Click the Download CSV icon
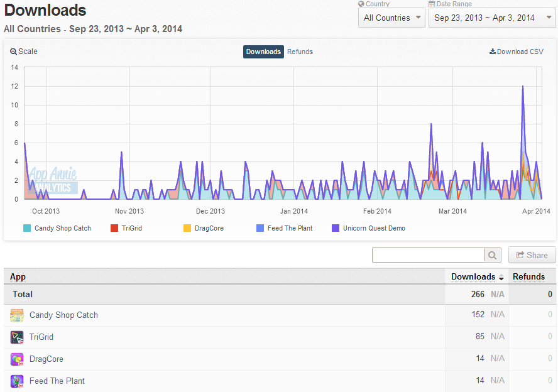This screenshot has height=392, width=558. tap(493, 52)
